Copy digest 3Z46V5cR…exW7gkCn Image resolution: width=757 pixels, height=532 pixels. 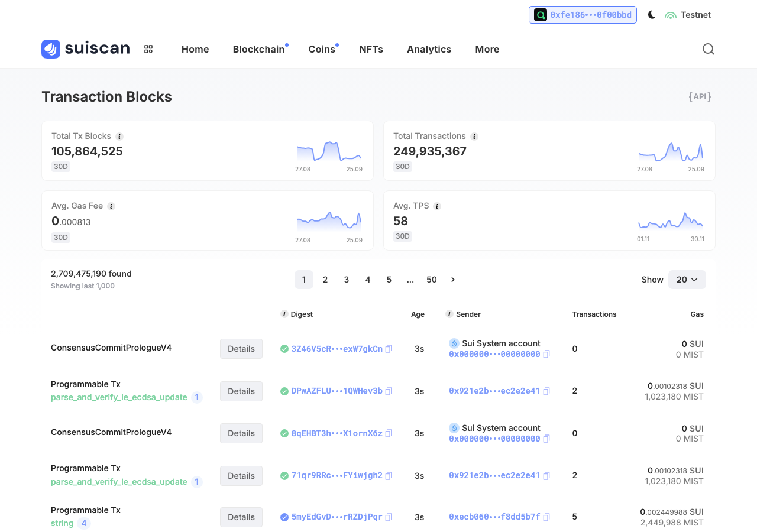tap(389, 349)
